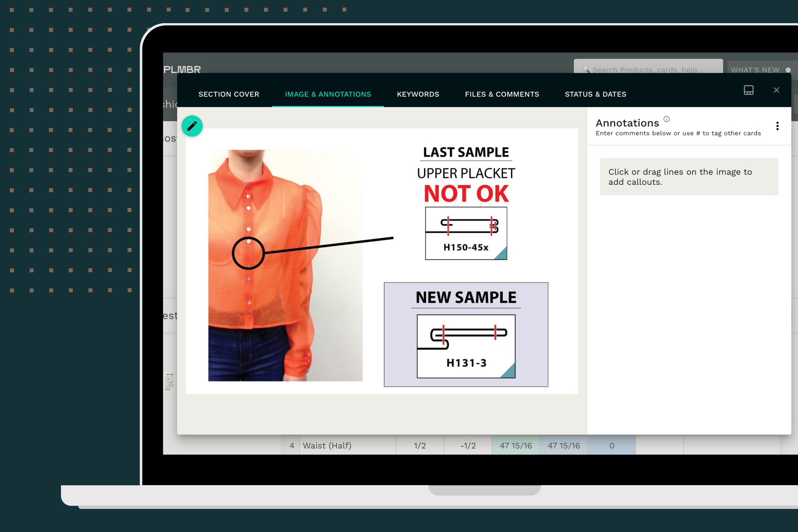The width and height of the screenshot is (798, 532).
Task: Expand the annotations panel options
Action: tap(778, 125)
